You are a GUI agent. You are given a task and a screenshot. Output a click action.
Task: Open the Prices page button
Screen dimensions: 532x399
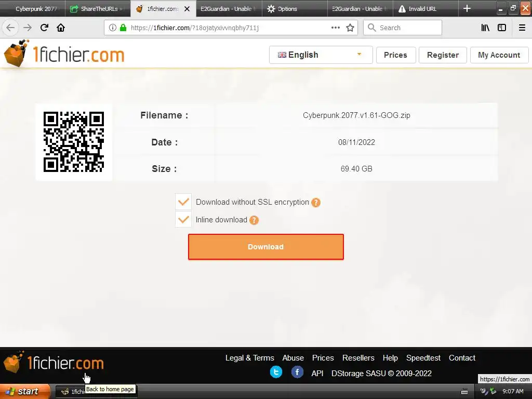click(x=395, y=55)
